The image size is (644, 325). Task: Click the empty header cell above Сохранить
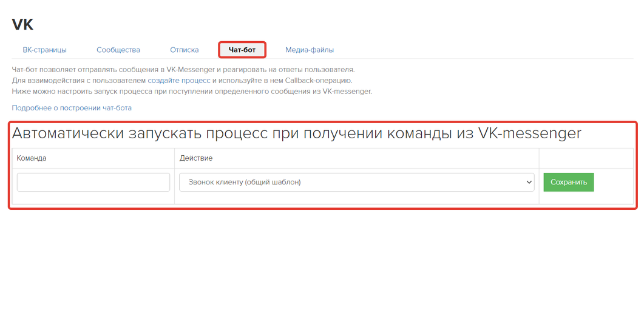click(586, 158)
